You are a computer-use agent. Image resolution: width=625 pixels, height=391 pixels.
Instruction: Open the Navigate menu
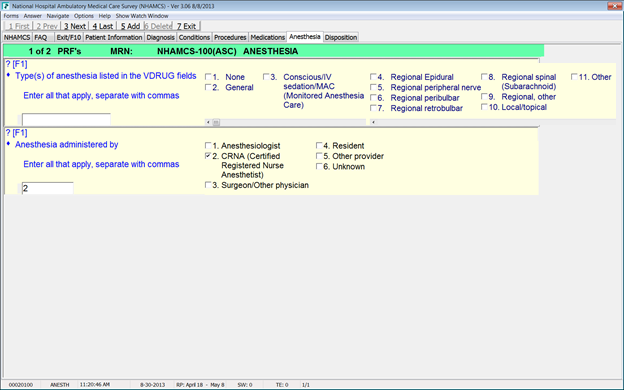pyautogui.click(x=58, y=16)
